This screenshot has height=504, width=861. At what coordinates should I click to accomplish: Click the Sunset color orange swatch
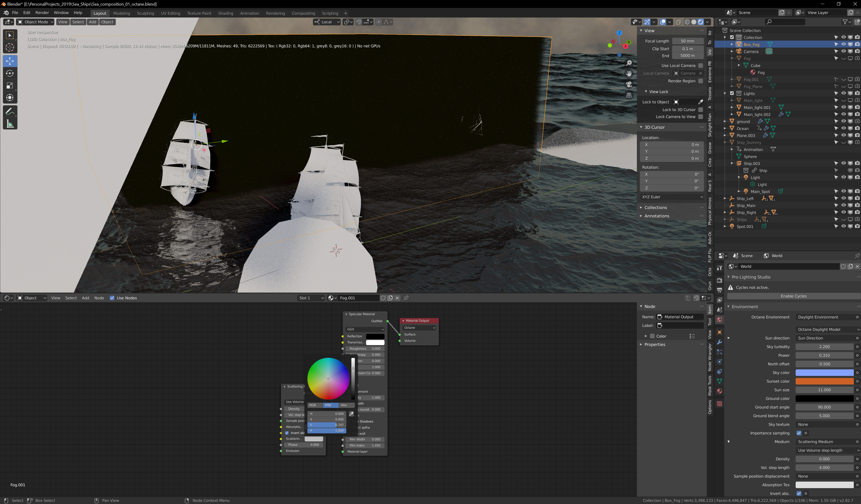[824, 381]
